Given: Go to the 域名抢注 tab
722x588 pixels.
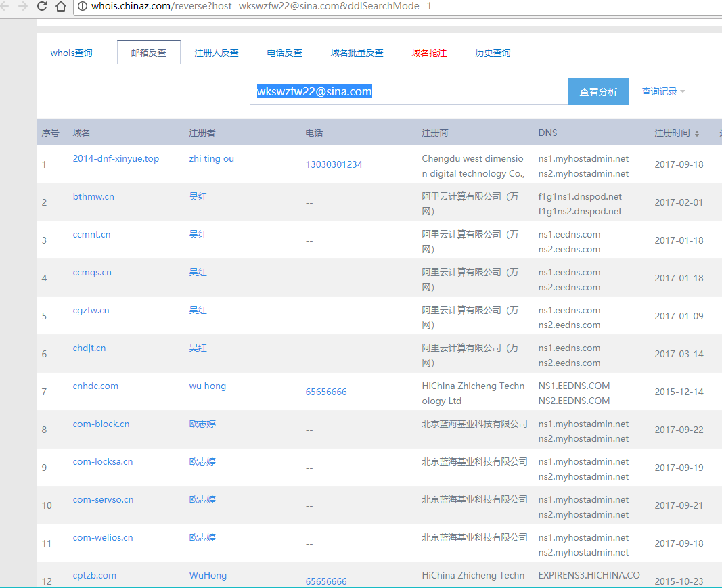Looking at the screenshot, I should (x=429, y=53).
